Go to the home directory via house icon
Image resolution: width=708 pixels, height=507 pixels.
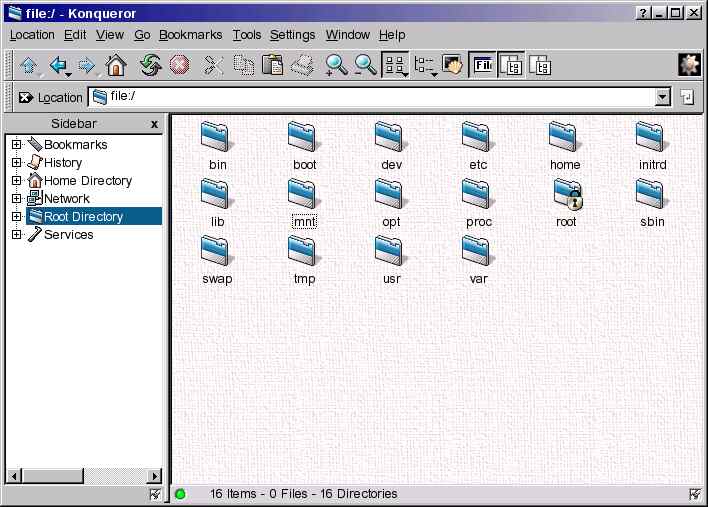[116, 65]
